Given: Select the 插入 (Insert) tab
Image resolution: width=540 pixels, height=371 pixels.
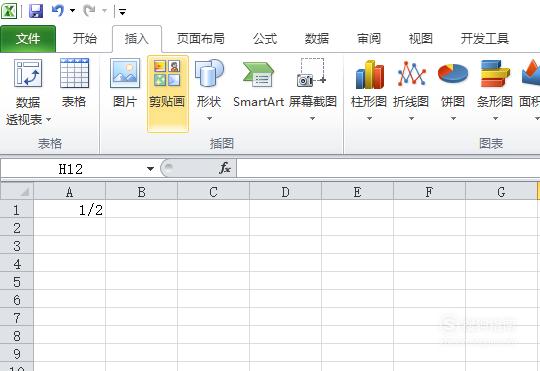Looking at the screenshot, I should click(137, 39).
